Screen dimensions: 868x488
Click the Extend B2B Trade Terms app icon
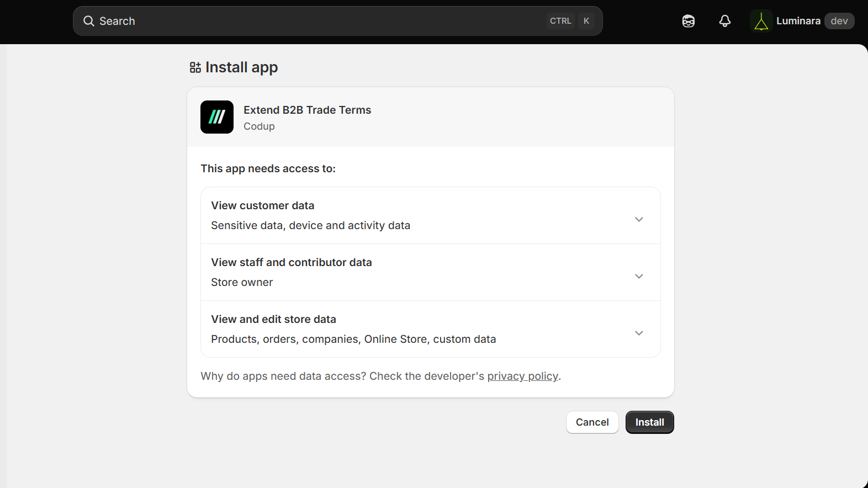[217, 117]
